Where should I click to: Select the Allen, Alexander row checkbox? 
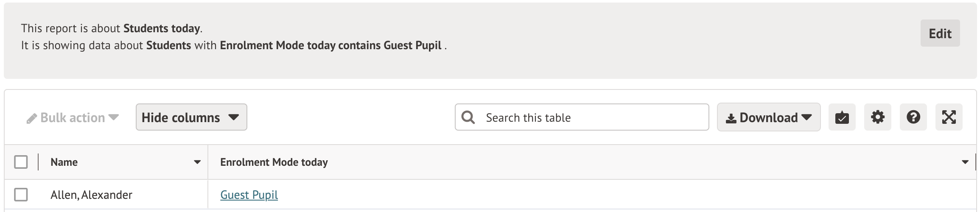point(21,195)
